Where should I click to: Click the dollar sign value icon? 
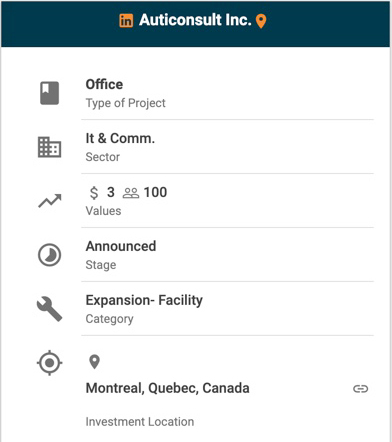coord(94,193)
